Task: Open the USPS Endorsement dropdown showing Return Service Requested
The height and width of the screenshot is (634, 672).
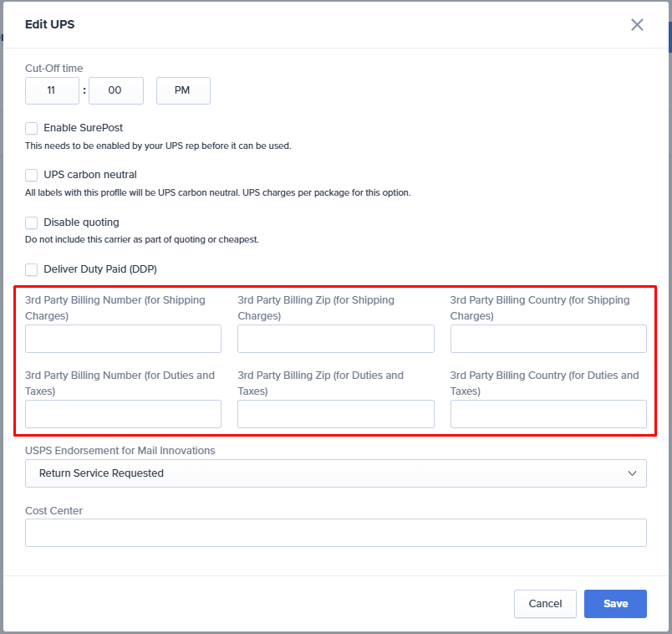Action: (335, 473)
